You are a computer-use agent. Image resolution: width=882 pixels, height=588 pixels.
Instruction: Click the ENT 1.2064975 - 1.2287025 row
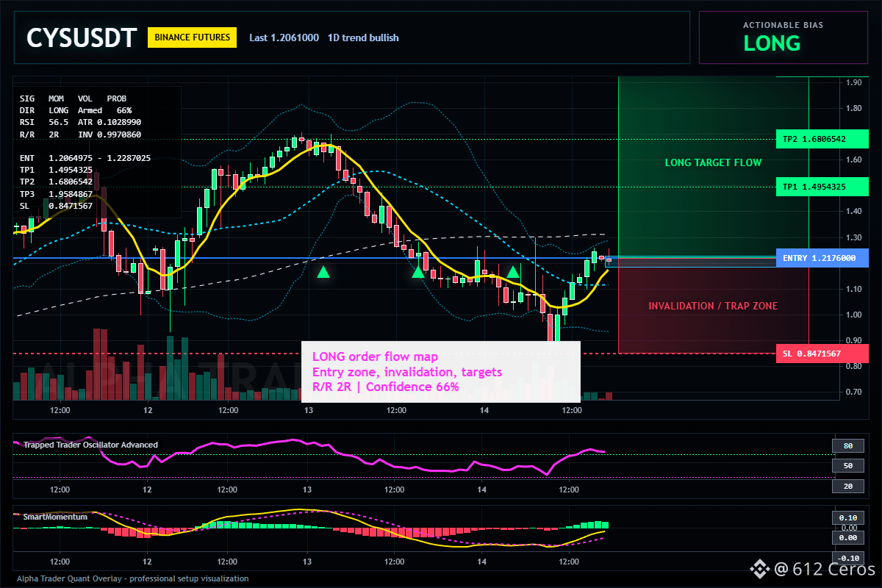[85, 158]
